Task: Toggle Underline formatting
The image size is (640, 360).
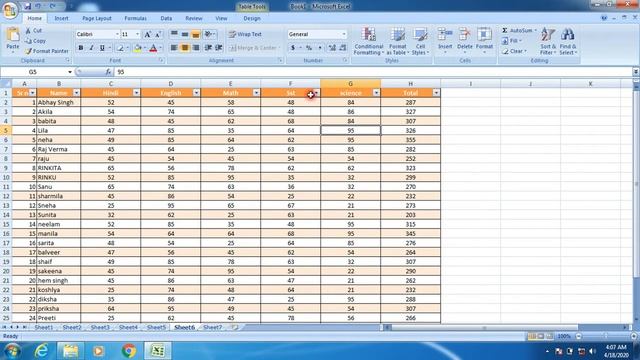Action: tap(102, 48)
